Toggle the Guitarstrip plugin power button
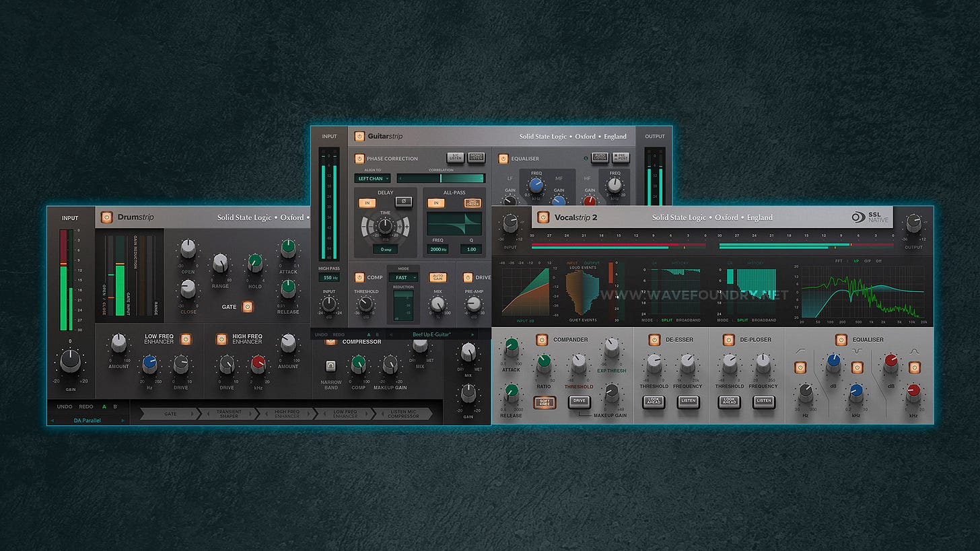 coord(359,136)
